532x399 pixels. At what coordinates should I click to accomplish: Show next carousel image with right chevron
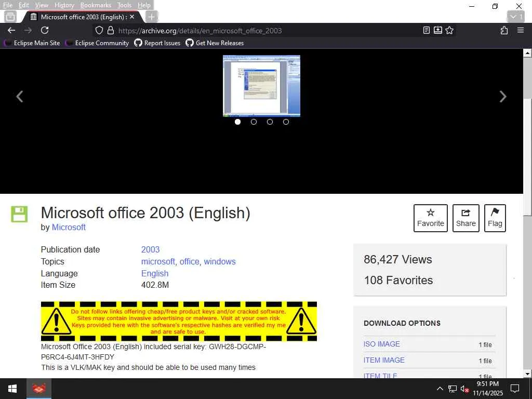(503, 96)
